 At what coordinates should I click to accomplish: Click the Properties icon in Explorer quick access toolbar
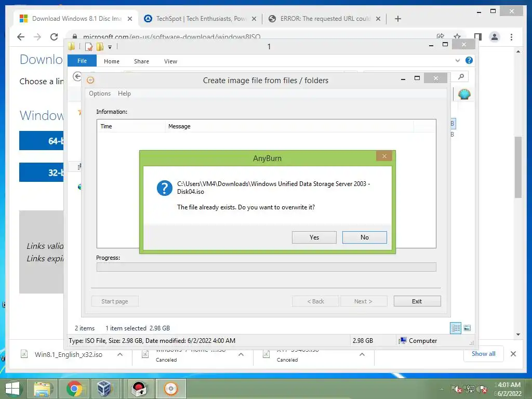click(89, 46)
